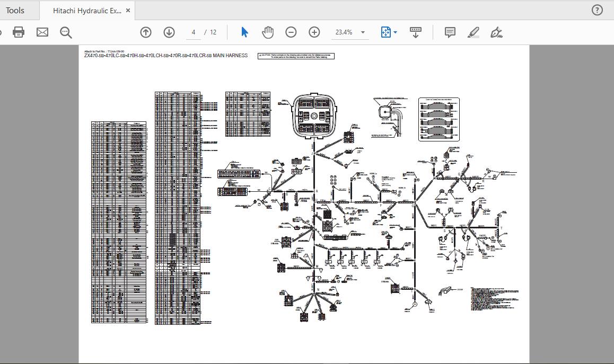The image size is (614, 364).
Task: Send the file by email with the envelope icon
Action: (x=42, y=32)
